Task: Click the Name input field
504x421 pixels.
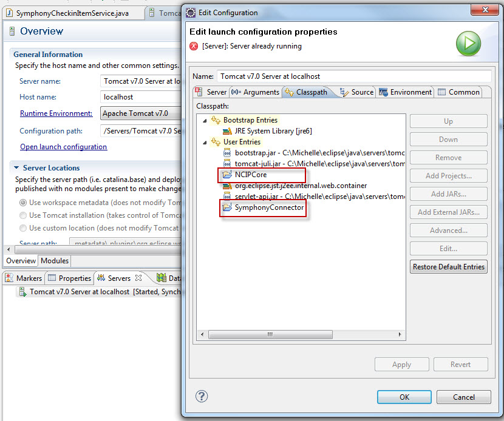Action: 340,76
